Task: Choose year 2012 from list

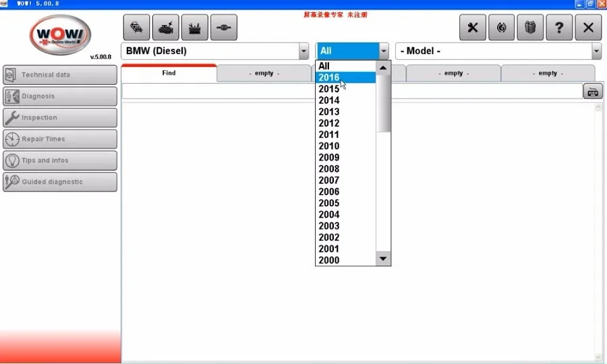Action: click(x=346, y=123)
